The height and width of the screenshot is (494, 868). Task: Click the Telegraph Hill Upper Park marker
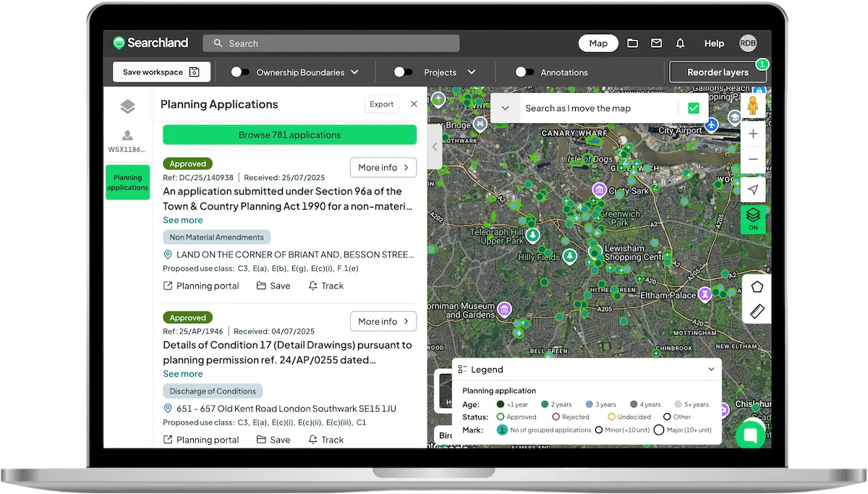[532, 235]
